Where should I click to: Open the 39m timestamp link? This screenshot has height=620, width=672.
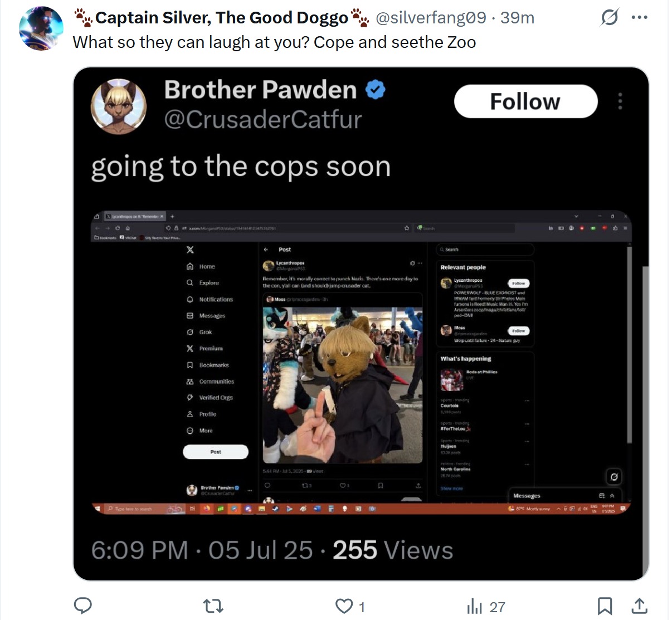click(517, 18)
